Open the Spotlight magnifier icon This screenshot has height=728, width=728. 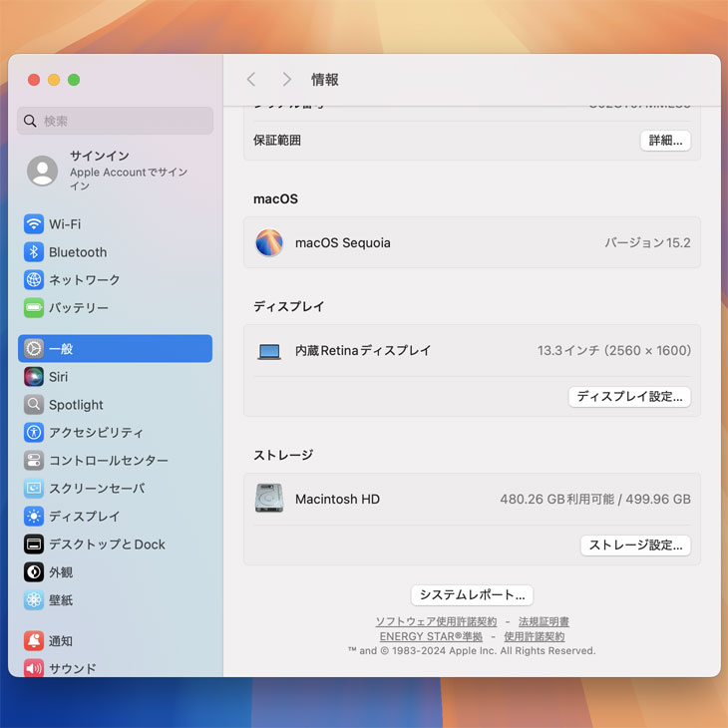(x=34, y=405)
